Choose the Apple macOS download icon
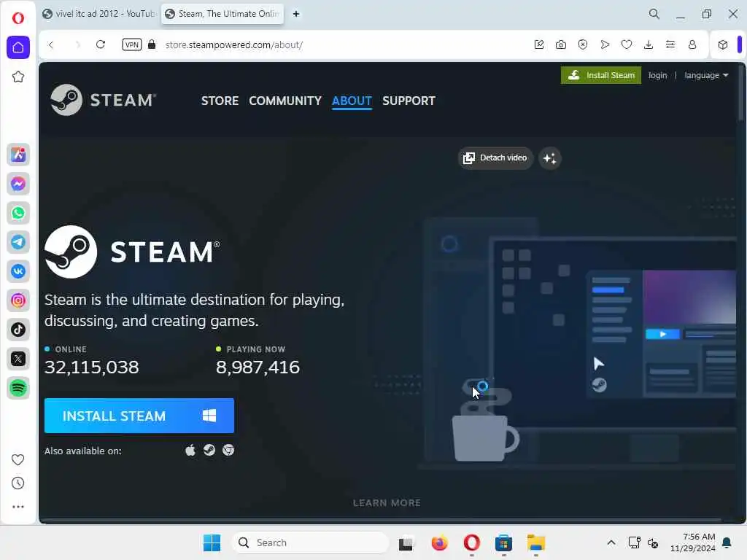747x560 pixels. [190, 451]
